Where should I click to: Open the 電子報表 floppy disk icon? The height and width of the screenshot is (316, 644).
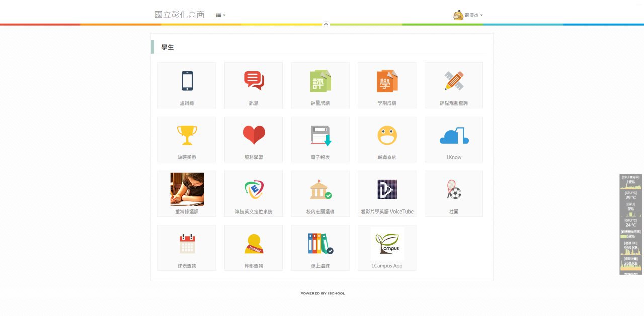(320, 136)
